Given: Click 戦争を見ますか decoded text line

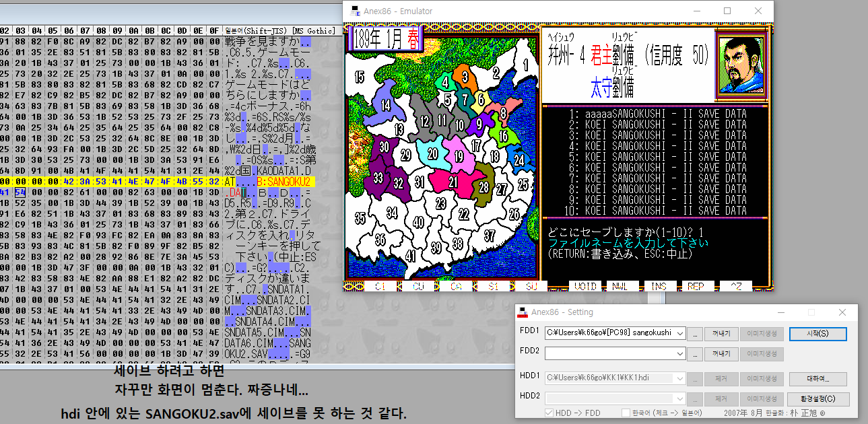Looking at the screenshot, I should (x=262, y=41).
